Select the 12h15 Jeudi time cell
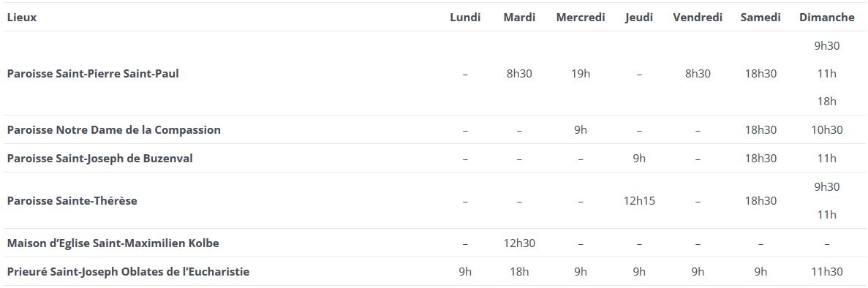The height and width of the screenshot is (288, 868). [x=639, y=201]
